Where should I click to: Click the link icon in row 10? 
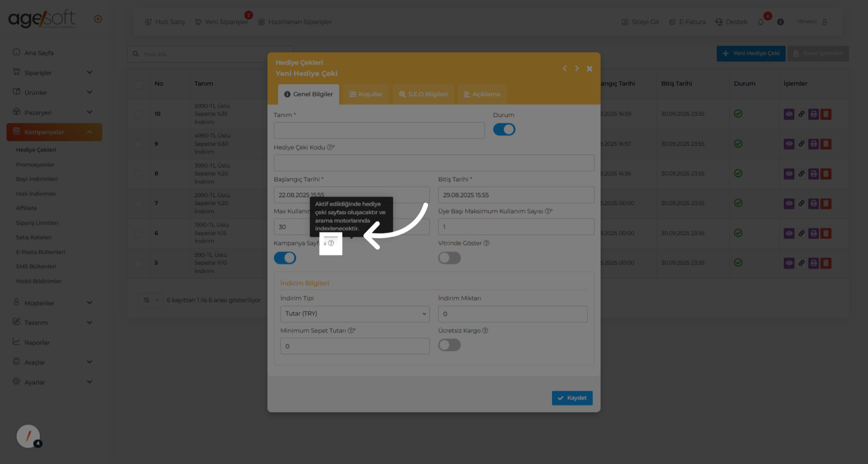pos(801,114)
